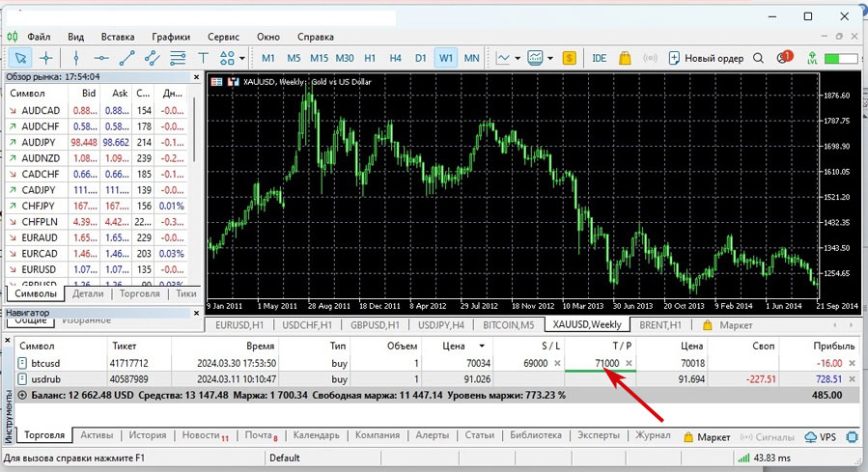Remove the 69000 stop loss
This screenshot has width=868, height=472.
point(557,363)
